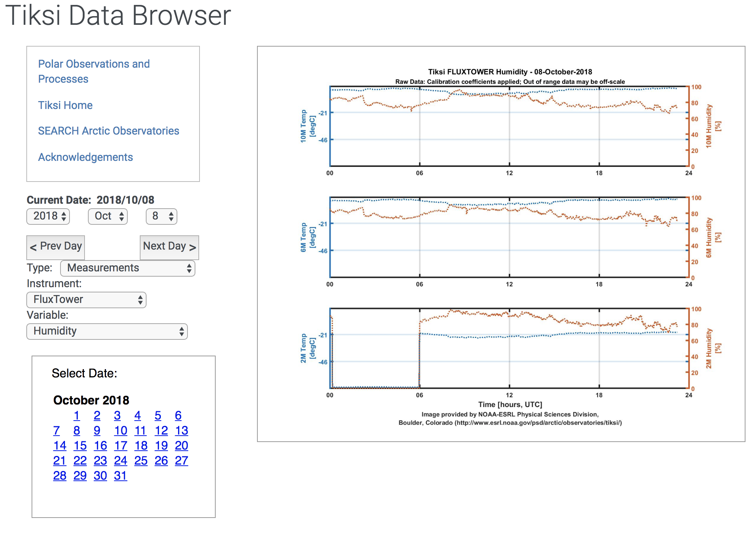This screenshot has width=756, height=533.
Task: Click the 'October 2018' calendar heading
Action: [91, 400]
